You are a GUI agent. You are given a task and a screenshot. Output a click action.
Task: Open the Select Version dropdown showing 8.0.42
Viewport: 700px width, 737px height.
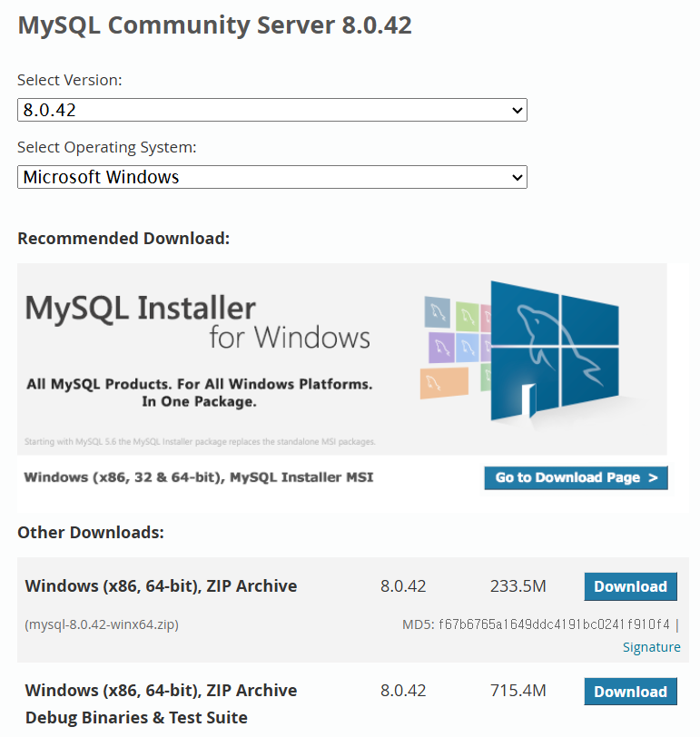(272, 110)
